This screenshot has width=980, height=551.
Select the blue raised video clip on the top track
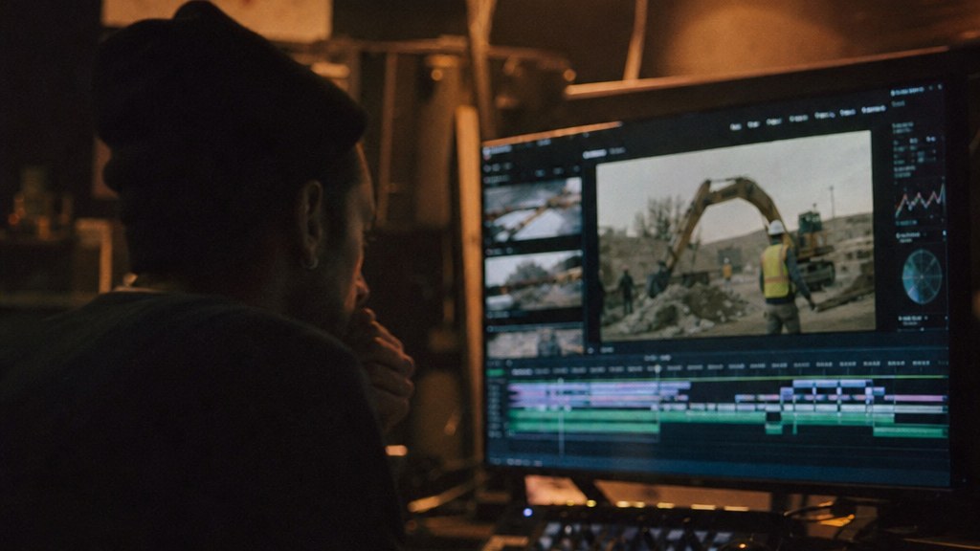point(832,384)
